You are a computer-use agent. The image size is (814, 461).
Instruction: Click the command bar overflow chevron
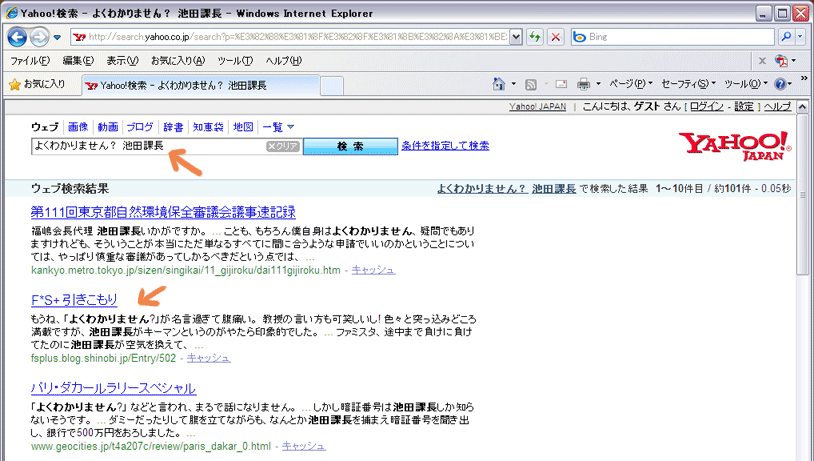(804, 78)
